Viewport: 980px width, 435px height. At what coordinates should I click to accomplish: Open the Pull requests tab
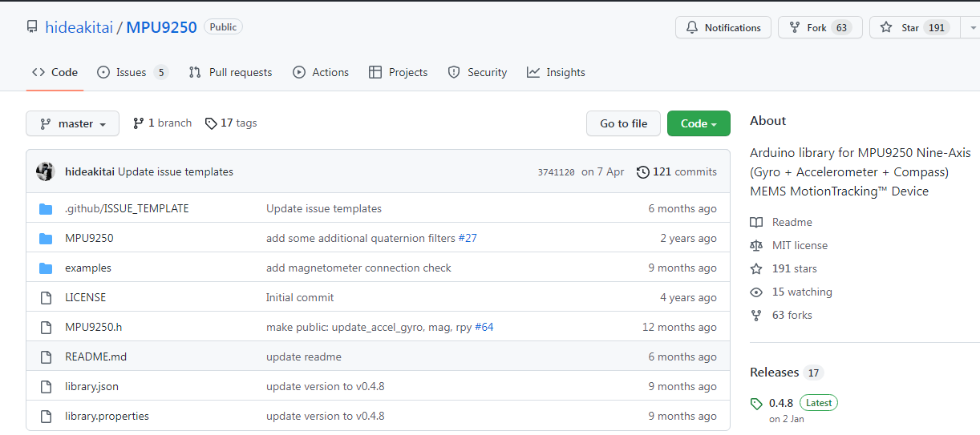pyautogui.click(x=230, y=73)
